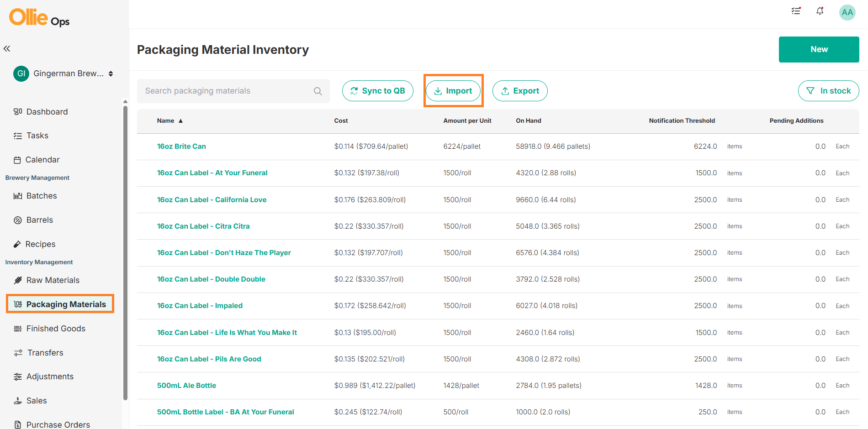Open the task list icon in top bar
Image resolution: width=868 pixels, height=429 pixels.
(796, 11)
